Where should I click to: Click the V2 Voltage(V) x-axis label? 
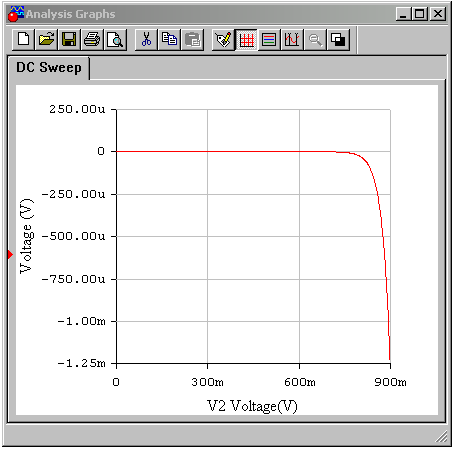(x=252, y=406)
